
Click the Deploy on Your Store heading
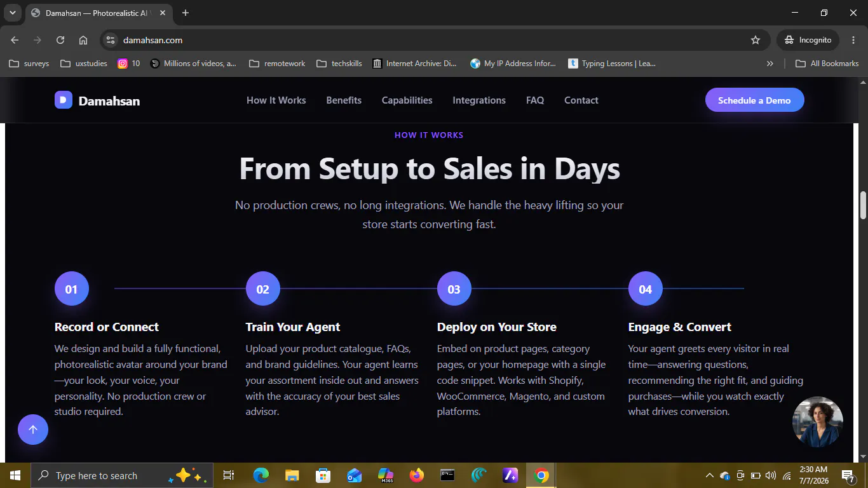(497, 327)
